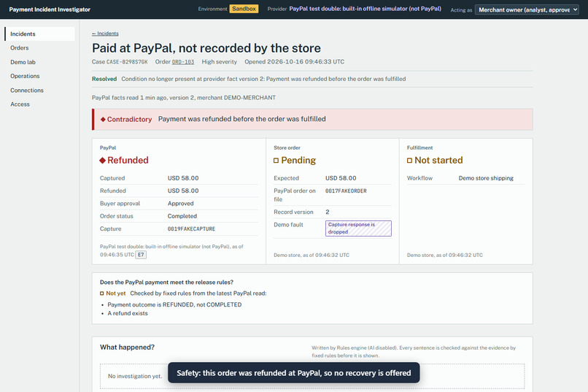Screen dimensions: 588x392
Task: Click the Sandbox environment badge
Action: [x=244, y=9]
